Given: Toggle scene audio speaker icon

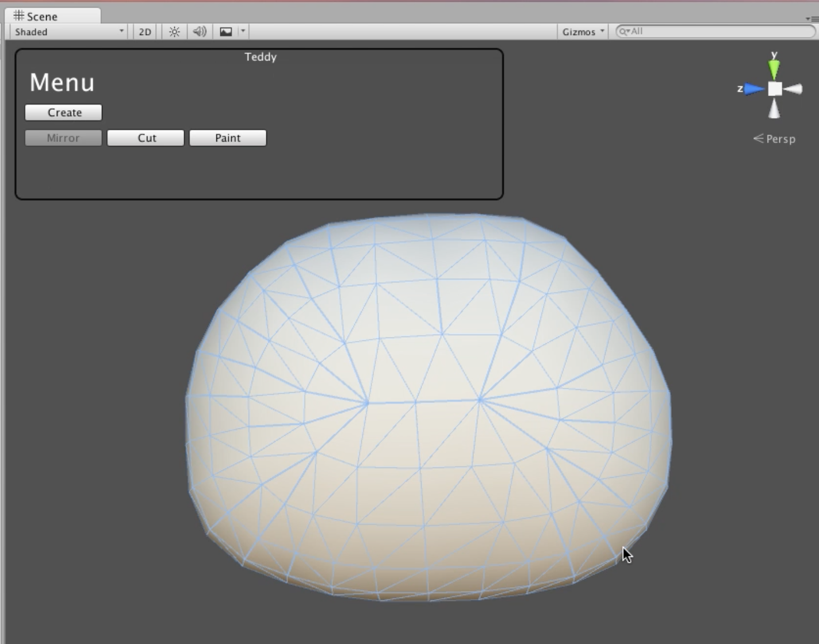Looking at the screenshot, I should tap(200, 32).
